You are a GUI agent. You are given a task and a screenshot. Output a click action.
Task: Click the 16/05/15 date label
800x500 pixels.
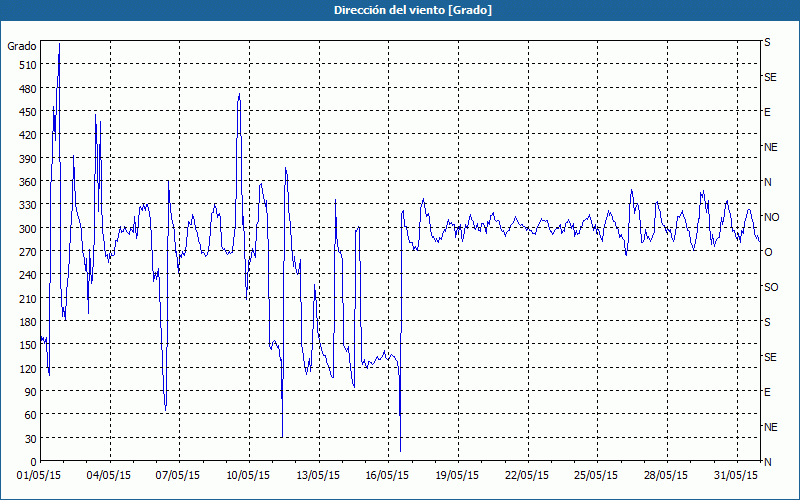click(x=387, y=476)
